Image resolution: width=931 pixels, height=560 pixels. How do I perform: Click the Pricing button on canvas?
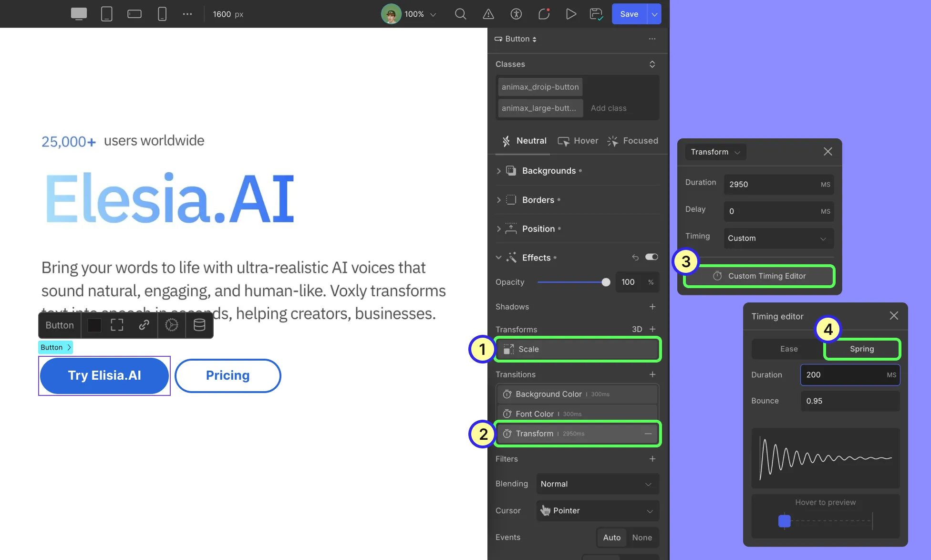(228, 375)
